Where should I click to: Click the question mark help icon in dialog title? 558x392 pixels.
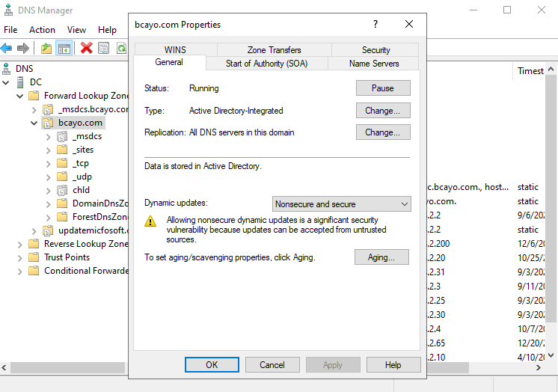click(375, 24)
